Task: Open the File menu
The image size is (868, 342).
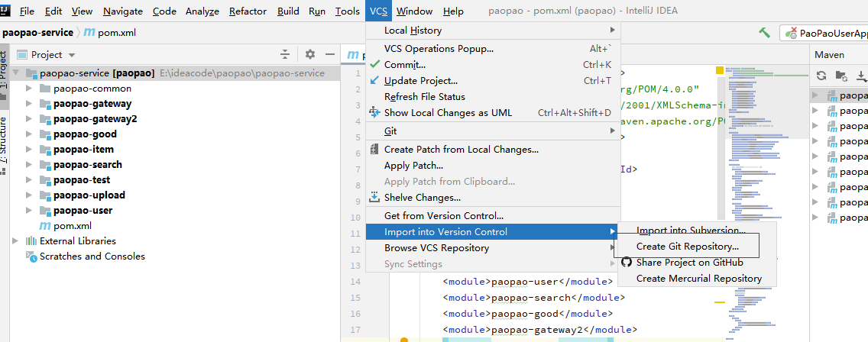Action: coord(27,11)
